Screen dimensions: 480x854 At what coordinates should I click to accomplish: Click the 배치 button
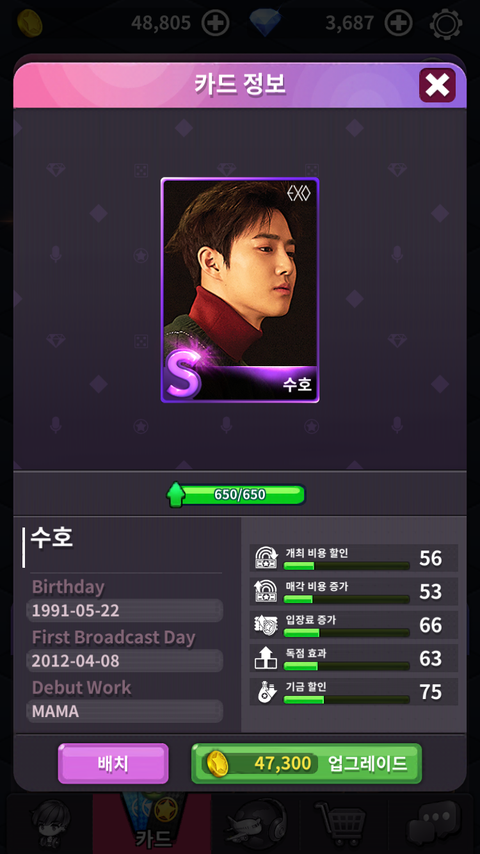pos(113,764)
